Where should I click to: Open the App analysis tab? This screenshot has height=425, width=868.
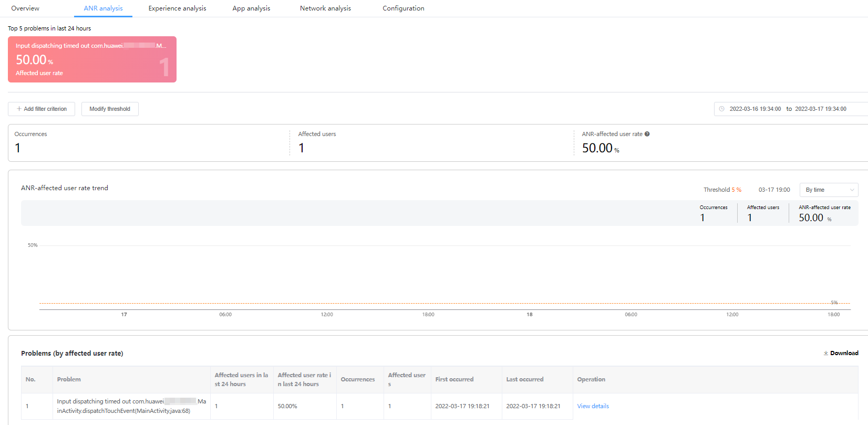coord(251,8)
